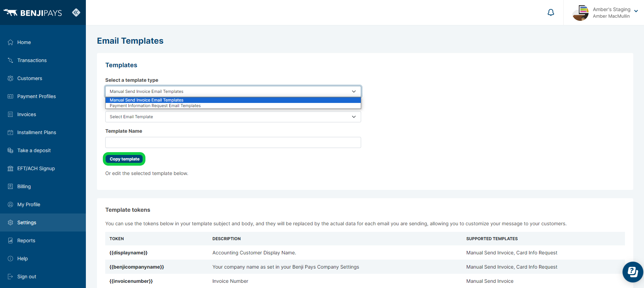The width and height of the screenshot is (644, 288).
Task: Open Take a deposit menu item
Action: pos(43,150)
